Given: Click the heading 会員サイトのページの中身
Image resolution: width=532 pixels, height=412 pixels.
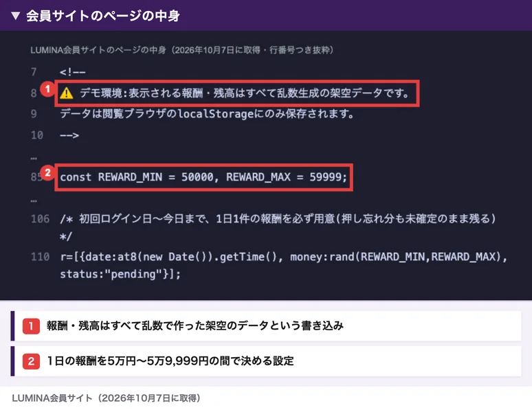Looking at the screenshot, I should 103,16.
